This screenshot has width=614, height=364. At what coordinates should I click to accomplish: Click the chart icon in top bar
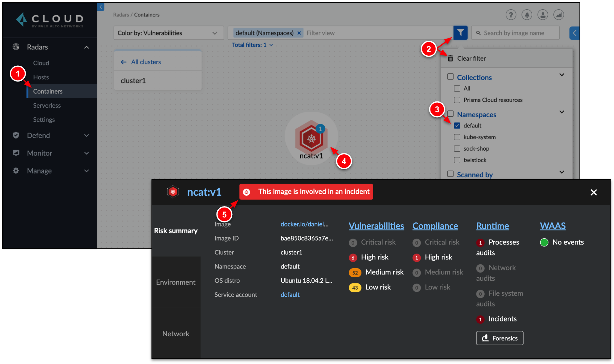(x=559, y=15)
